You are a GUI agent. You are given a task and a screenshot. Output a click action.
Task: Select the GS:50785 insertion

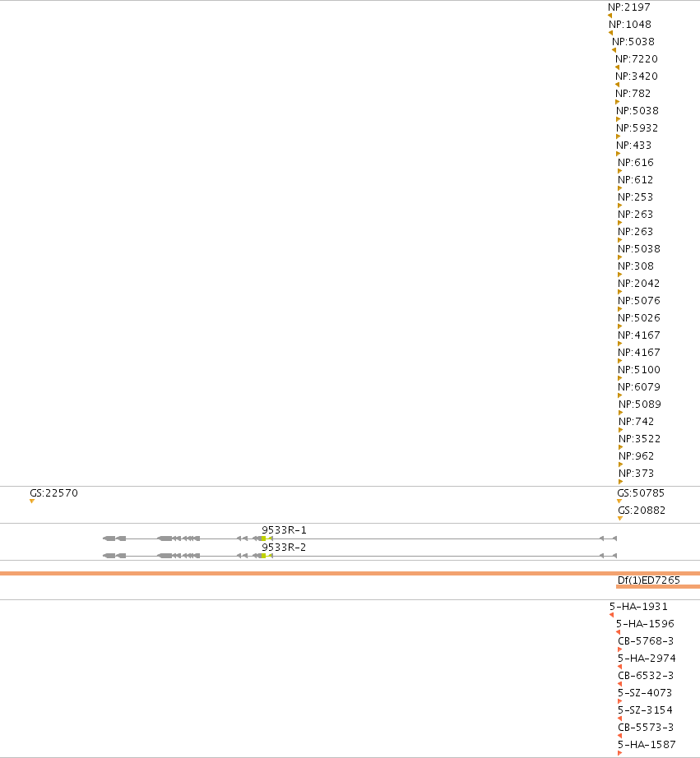point(641,493)
